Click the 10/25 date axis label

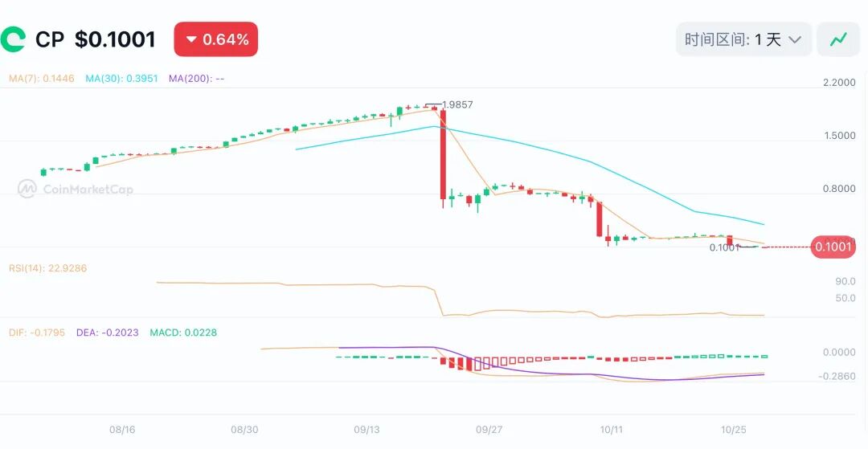point(735,430)
